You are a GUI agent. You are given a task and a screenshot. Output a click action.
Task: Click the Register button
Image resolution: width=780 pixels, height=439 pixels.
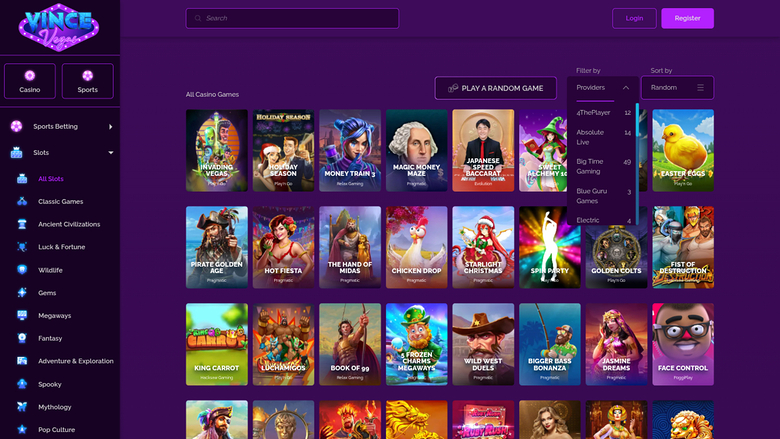pos(687,18)
